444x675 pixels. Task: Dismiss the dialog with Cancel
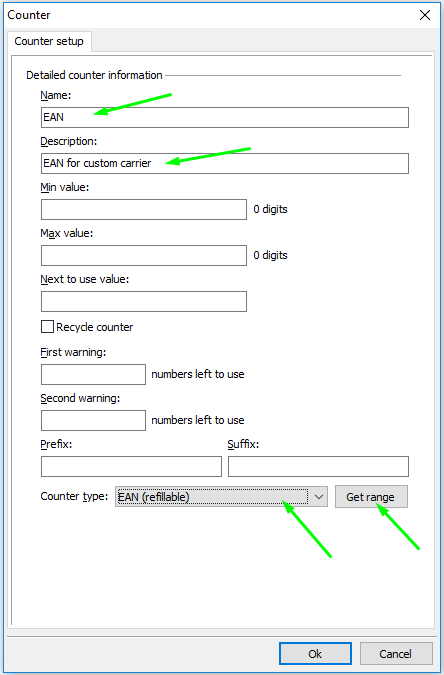(x=396, y=654)
